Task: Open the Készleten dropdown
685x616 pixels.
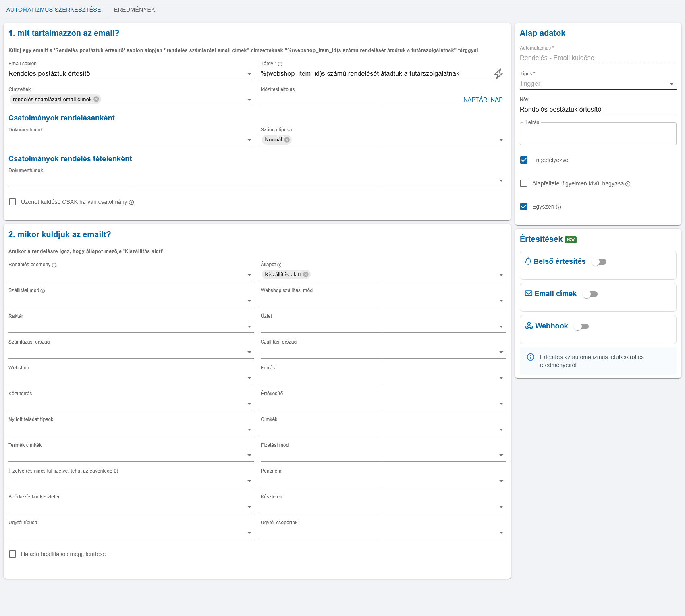Action: (383, 507)
